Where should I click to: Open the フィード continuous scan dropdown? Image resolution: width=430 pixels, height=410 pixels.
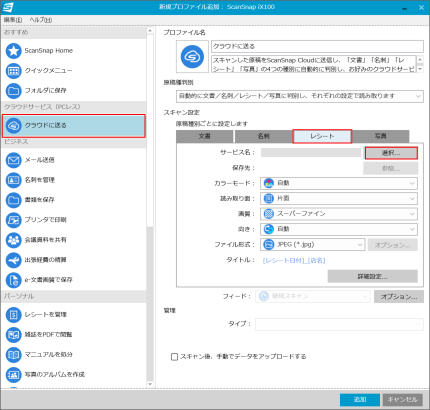pos(313,296)
